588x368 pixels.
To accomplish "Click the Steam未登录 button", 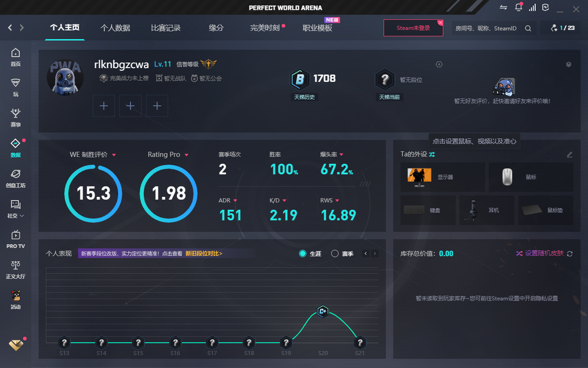I will tap(413, 28).
